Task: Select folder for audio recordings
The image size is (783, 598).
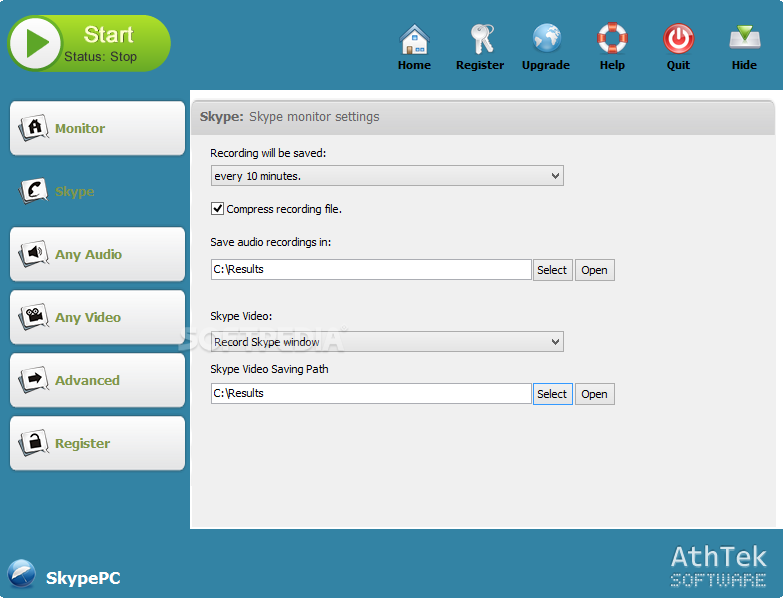Action: 552,270
